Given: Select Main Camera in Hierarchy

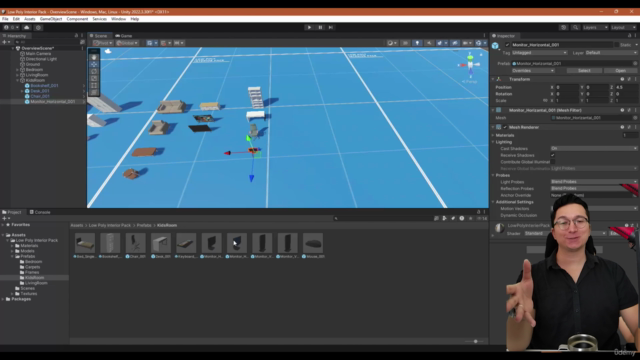Looking at the screenshot, I should 38,53.
